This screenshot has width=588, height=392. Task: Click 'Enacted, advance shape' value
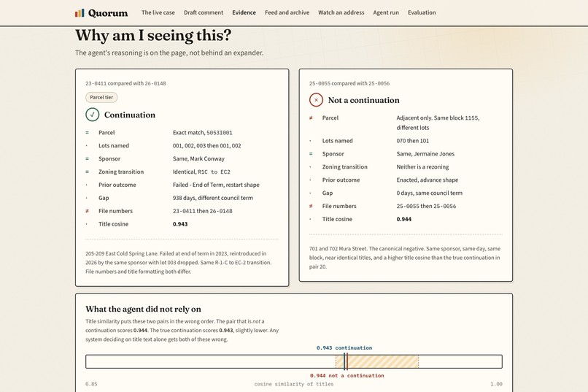[428, 180]
